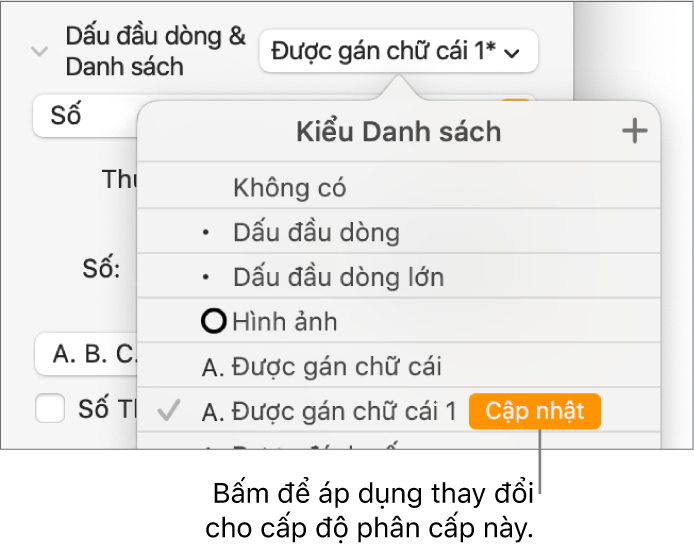Toggle the Số Th… checkbox
Image resolution: width=694 pixels, height=553 pixels.
click(49, 408)
